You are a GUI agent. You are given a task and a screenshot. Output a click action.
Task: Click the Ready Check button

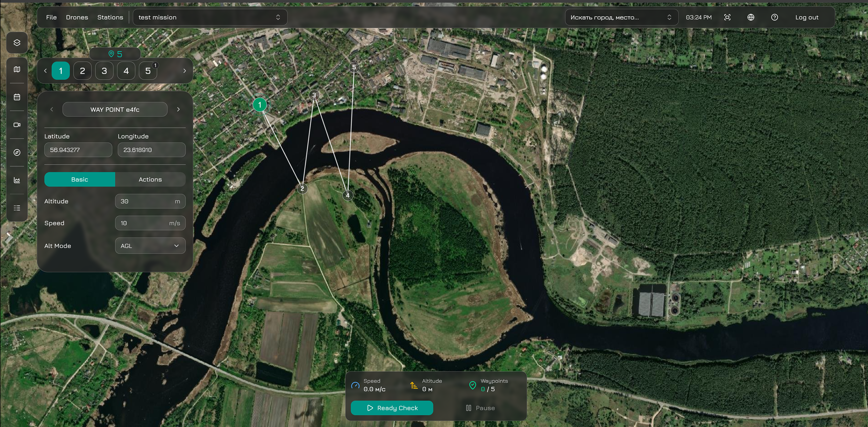(x=392, y=408)
